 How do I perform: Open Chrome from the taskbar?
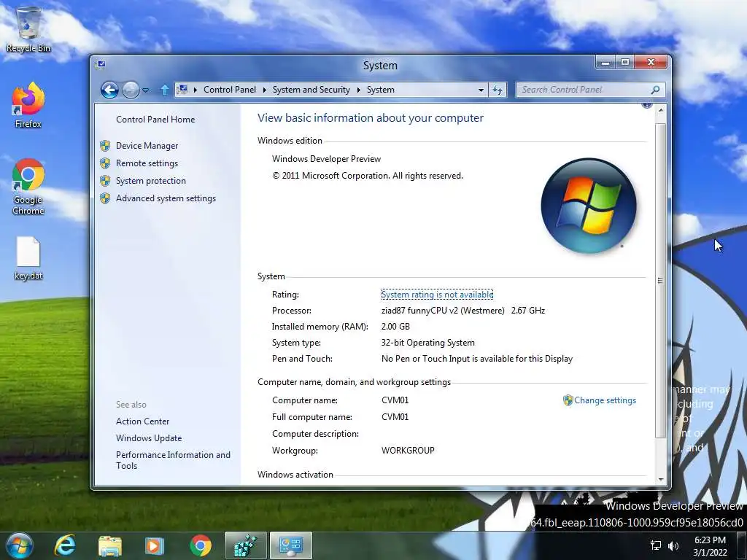point(201,545)
